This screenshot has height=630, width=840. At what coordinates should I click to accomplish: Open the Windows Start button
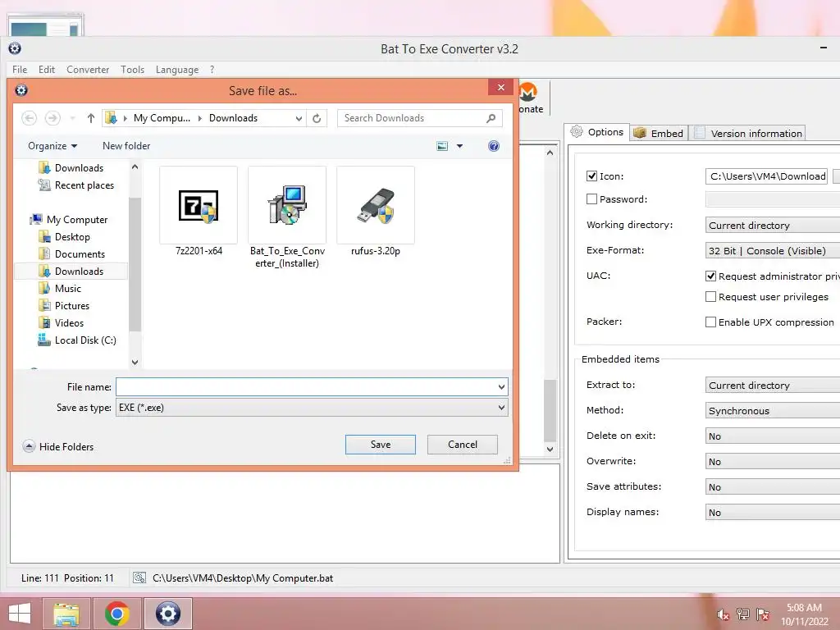[x=20, y=614]
